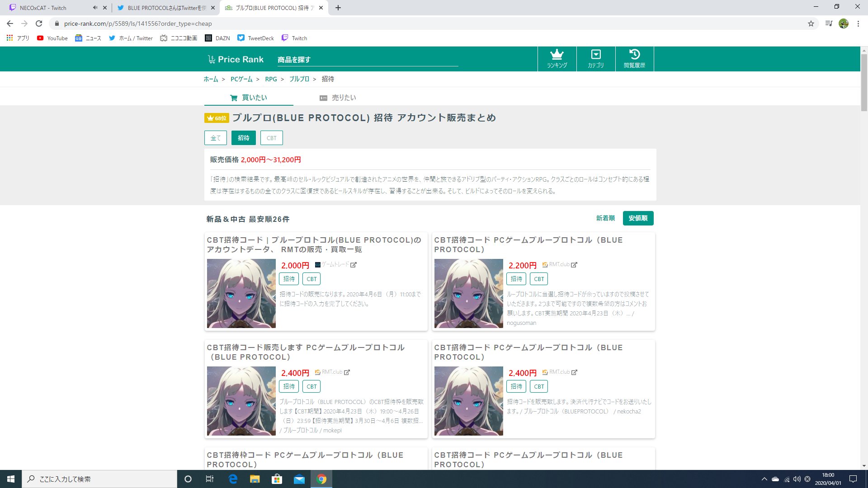
Task: Open Chrome's three-dot menu
Action: tap(858, 23)
